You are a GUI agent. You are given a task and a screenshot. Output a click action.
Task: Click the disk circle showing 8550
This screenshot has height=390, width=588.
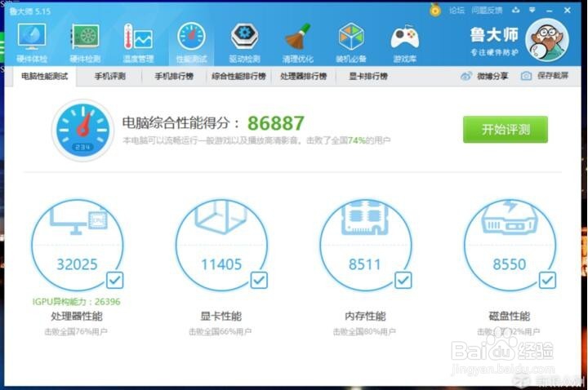click(x=510, y=245)
